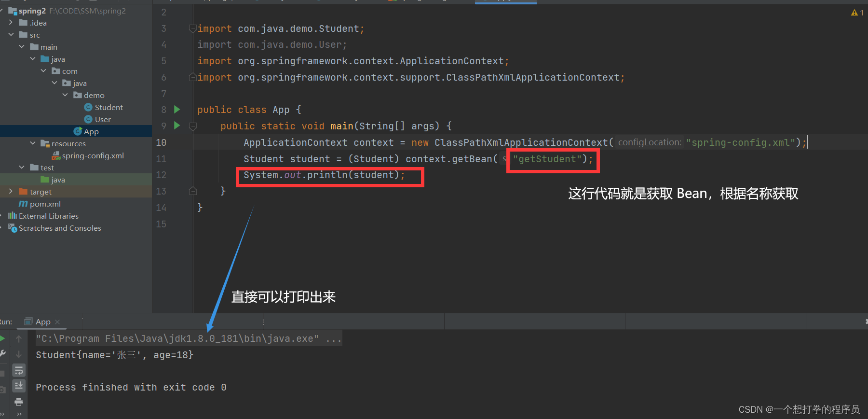The width and height of the screenshot is (868, 419).
Task: Click the App class icon in project tree
Action: click(78, 131)
